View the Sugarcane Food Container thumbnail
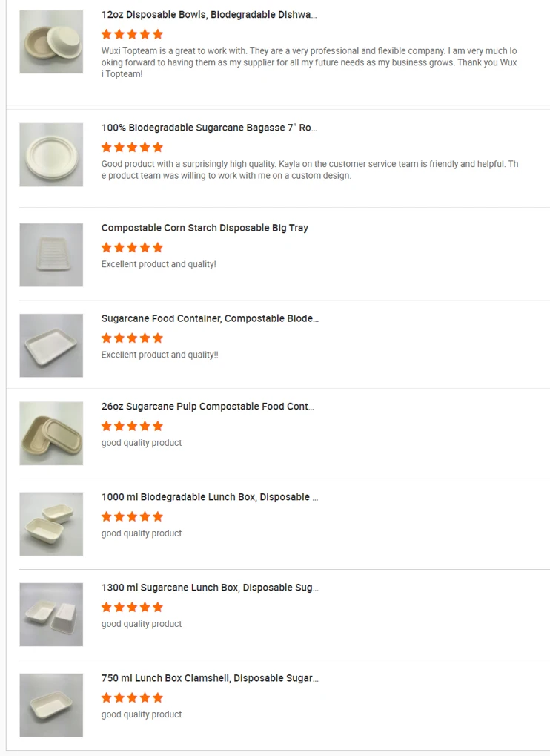Screen dimensions: 550x756 [x=51, y=345]
